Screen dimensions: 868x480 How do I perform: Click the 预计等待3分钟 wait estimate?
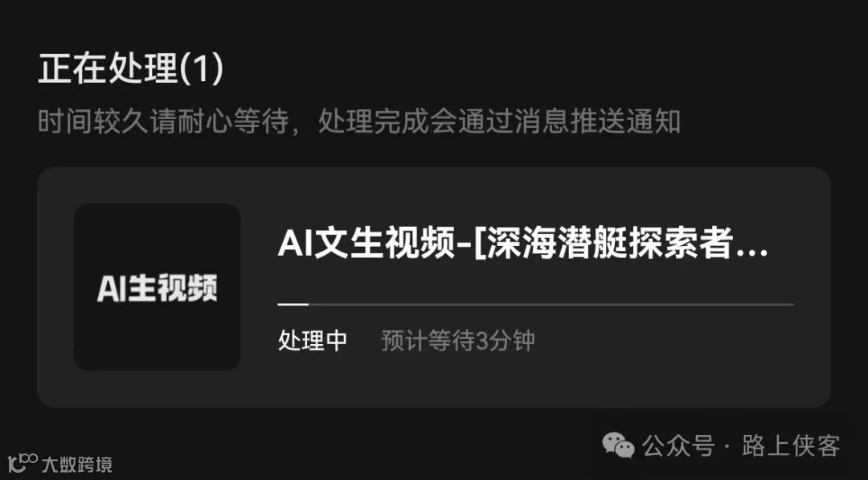tap(458, 340)
